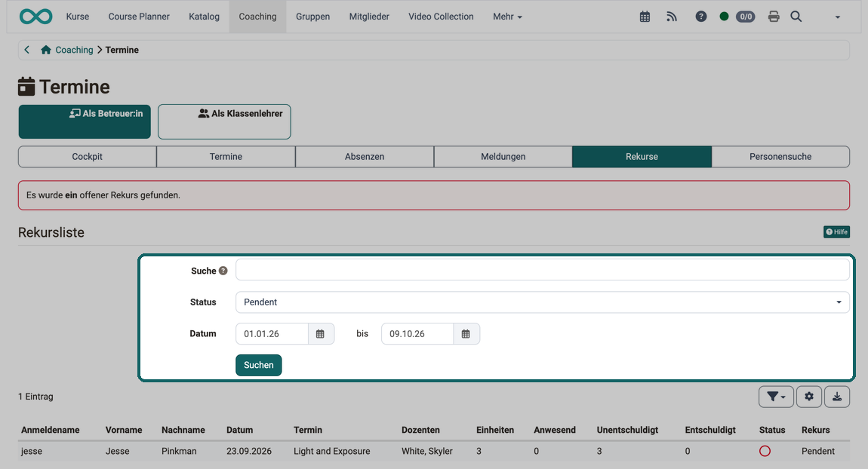Viewport: 868px width, 469px height.
Task: Sort by Termin column header
Action: pyautogui.click(x=308, y=430)
